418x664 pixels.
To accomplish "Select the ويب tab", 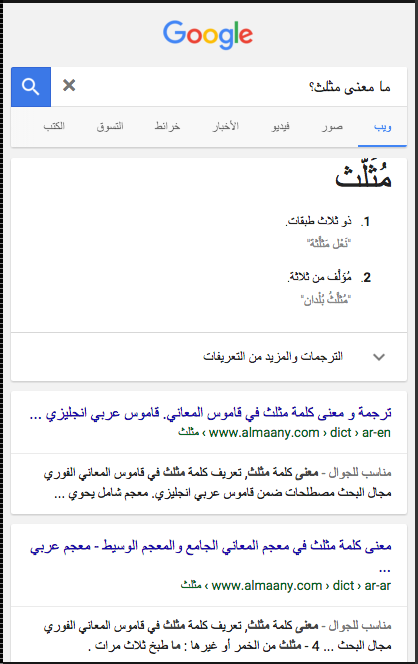I will pyautogui.click(x=382, y=126).
